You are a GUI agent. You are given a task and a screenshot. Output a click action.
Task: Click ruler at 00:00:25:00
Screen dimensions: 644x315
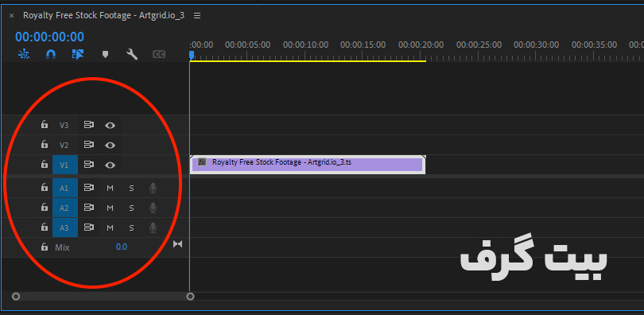pyautogui.click(x=479, y=45)
